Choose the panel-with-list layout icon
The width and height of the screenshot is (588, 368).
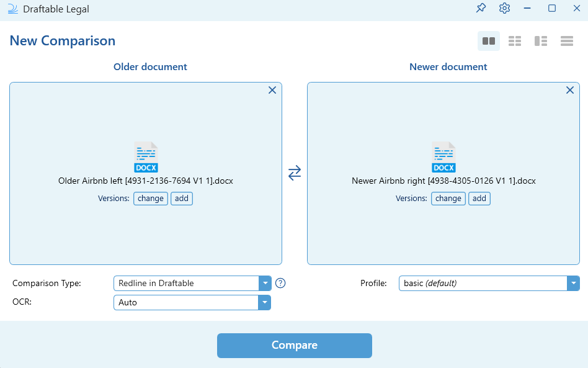541,41
